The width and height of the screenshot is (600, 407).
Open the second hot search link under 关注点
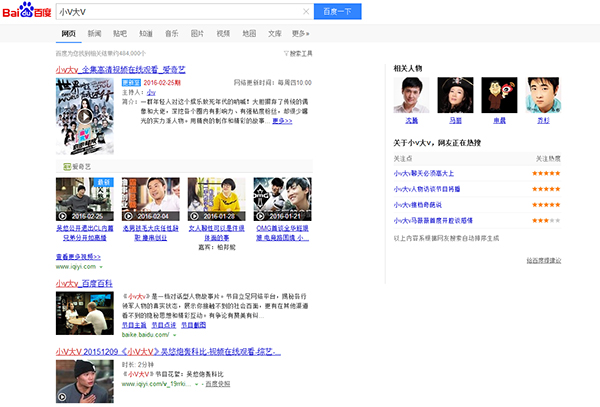[427, 189]
